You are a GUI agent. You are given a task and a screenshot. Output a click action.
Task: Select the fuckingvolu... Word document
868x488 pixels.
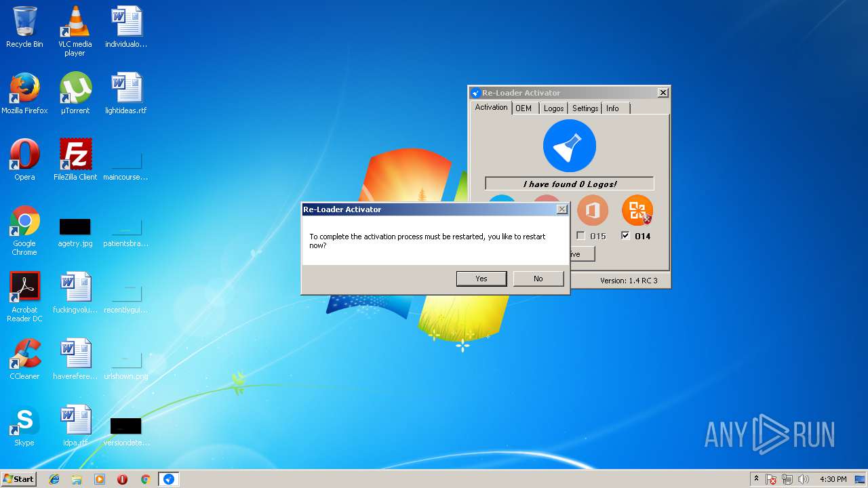pyautogui.click(x=75, y=293)
